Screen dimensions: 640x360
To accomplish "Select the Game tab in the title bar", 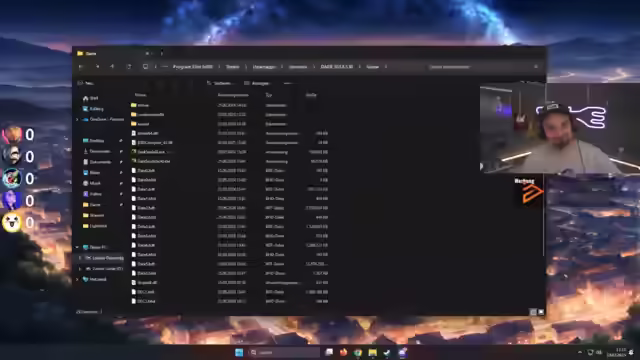I will tap(113, 53).
